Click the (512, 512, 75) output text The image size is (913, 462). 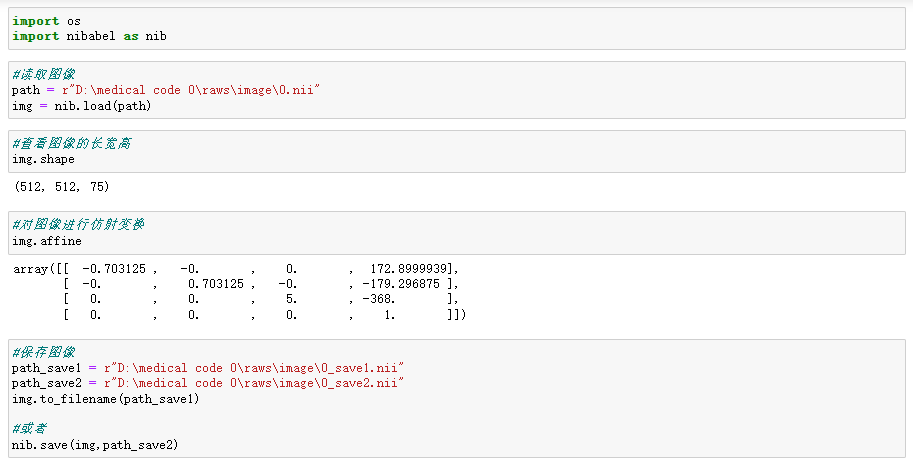(x=61, y=187)
